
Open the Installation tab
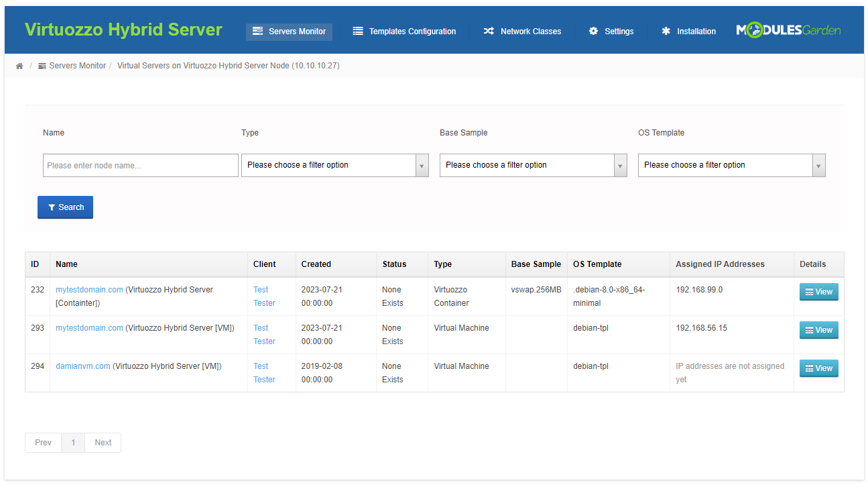[688, 32]
